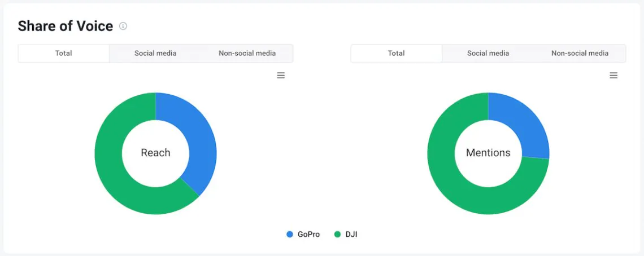
Task: Click the blue GoPro legend dot
Action: (x=290, y=234)
